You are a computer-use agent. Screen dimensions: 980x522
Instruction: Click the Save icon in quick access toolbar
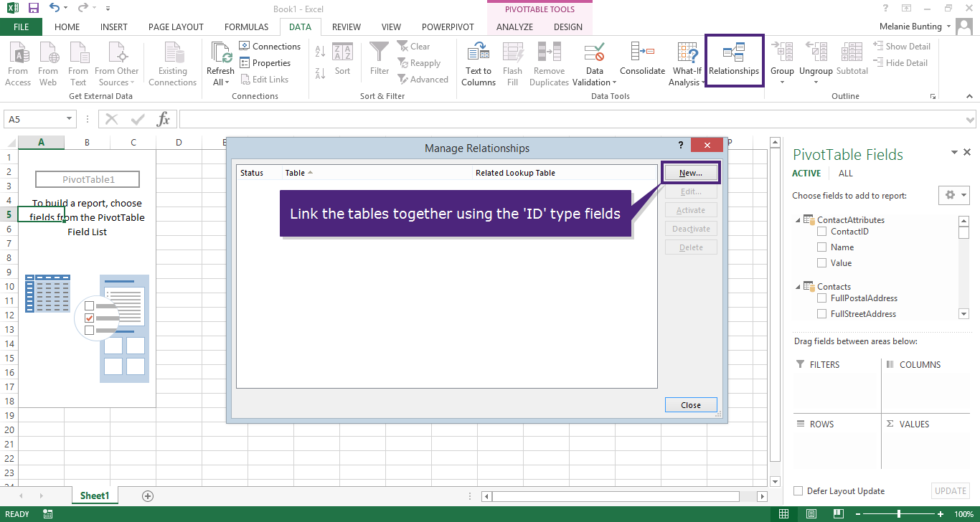click(x=33, y=9)
